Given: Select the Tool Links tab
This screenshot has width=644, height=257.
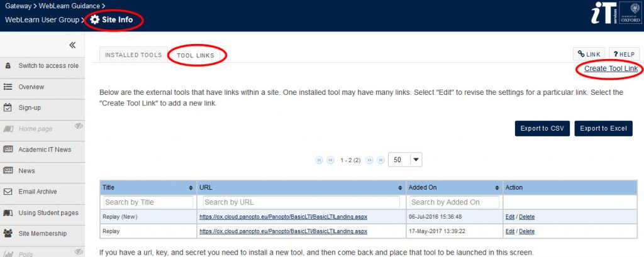Looking at the screenshot, I should (x=196, y=55).
